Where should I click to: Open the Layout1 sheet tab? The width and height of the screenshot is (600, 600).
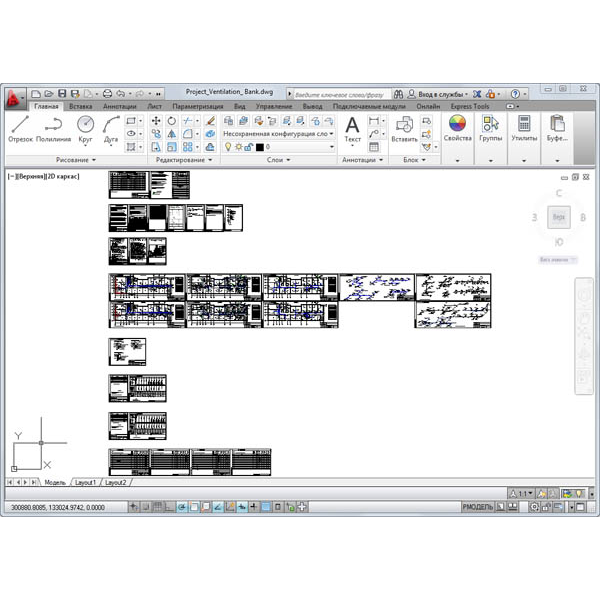tap(85, 483)
